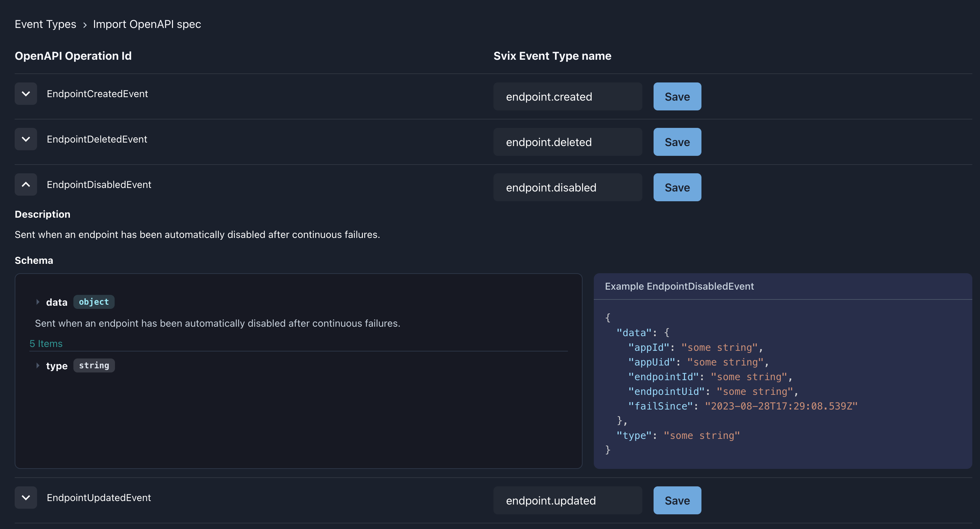Screen dimensions: 980x529
Task: Expand the EndpointCreatedEvent row
Action: point(26,94)
